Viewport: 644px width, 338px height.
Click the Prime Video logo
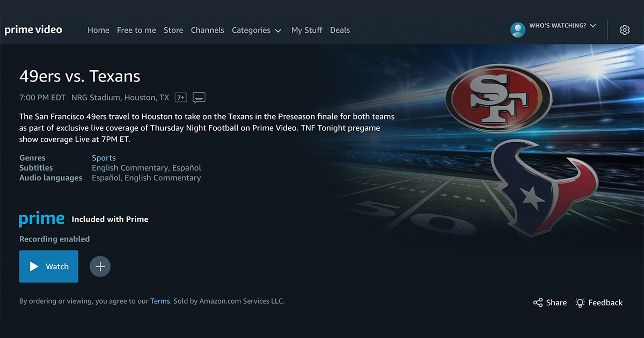pyautogui.click(x=33, y=30)
